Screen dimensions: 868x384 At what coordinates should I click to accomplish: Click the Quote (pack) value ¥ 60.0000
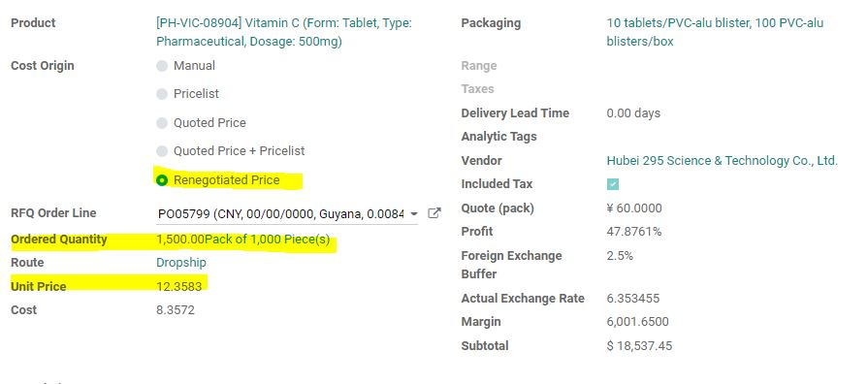point(634,208)
